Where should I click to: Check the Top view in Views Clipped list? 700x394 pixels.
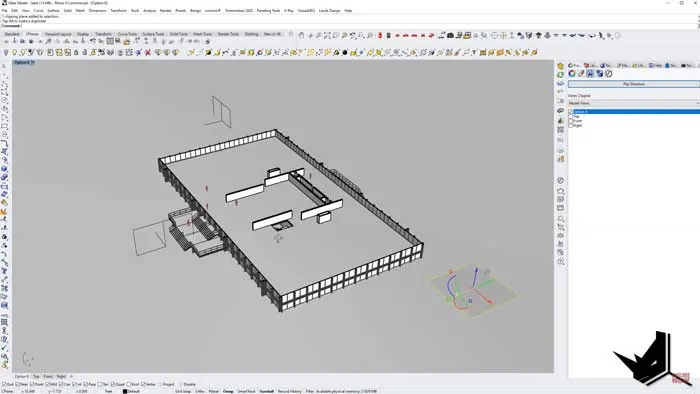[x=571, y=116]
